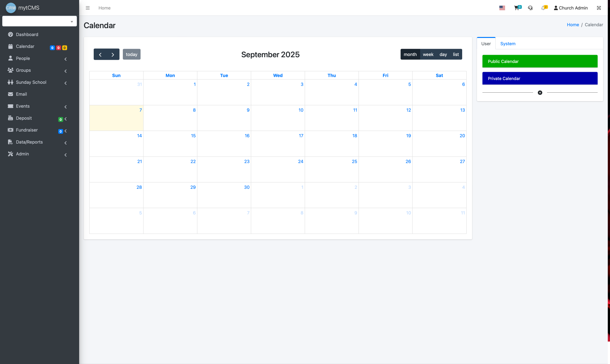Open the US flag language selector
Screen dimensions: 610x364
coord(502,8)
